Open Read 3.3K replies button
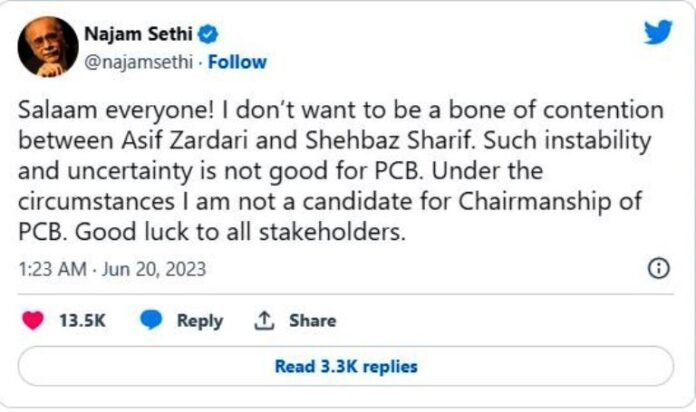 [x=346, y=366]
